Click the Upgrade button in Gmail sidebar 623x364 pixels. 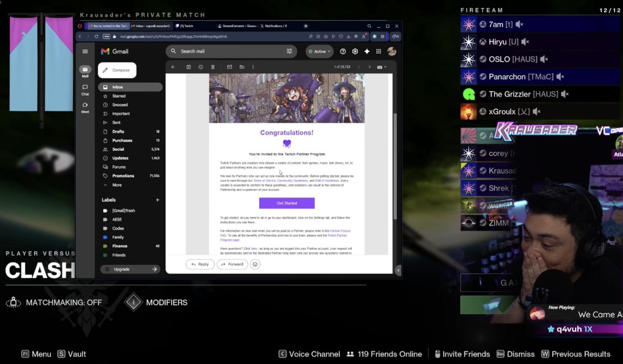point(130,269)
